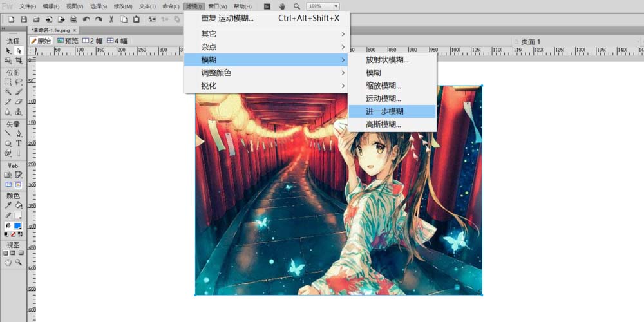Switch to 预览 view tab
Viewport: 644px width, 322px height.
click(68, 41)
